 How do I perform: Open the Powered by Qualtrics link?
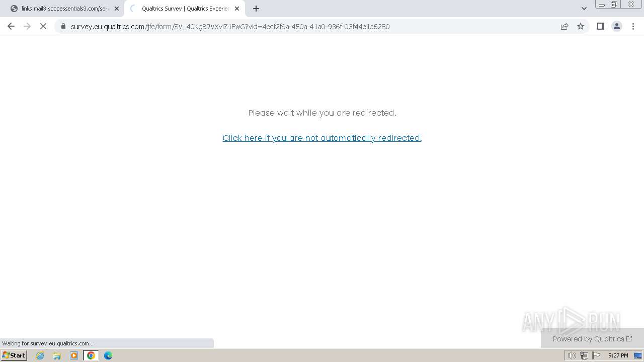point(592,339)
